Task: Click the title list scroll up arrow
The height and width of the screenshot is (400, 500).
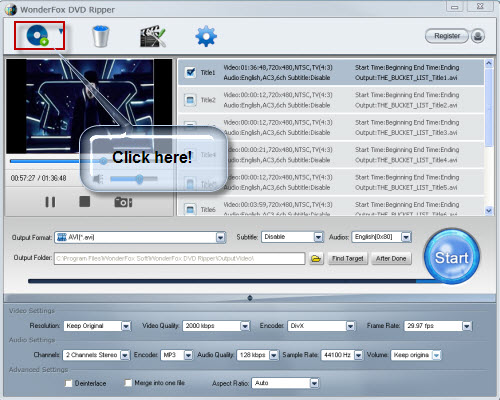Action: click(489, 63)
